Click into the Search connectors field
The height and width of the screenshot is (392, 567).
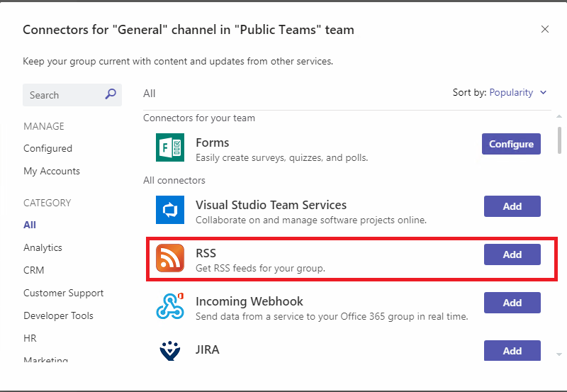point(64,95)
